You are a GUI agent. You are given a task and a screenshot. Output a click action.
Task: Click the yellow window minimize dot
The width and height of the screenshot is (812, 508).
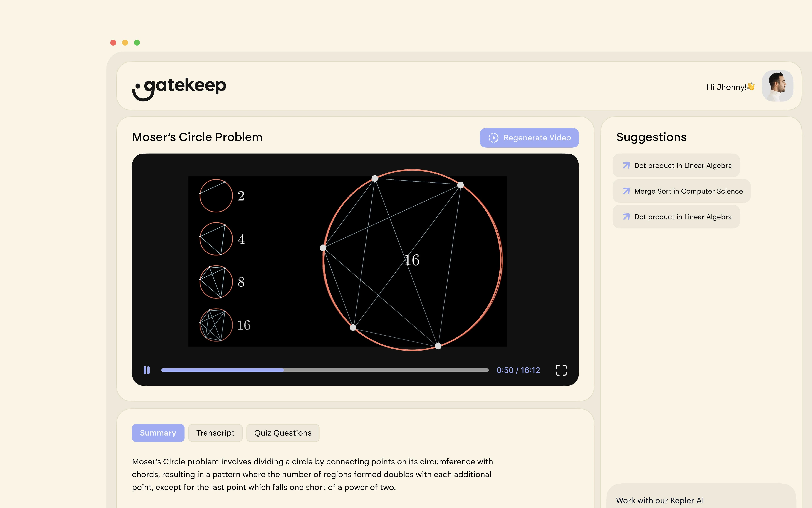tap(125, 43)
